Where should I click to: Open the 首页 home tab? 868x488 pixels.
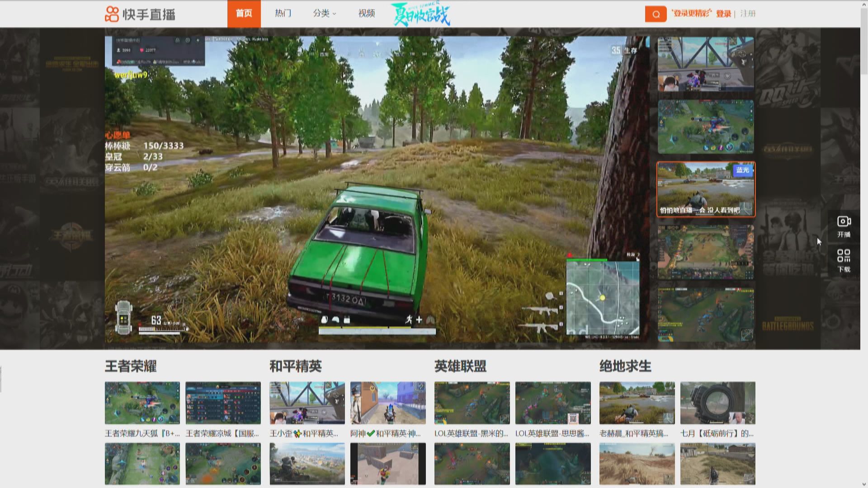click(x=244, y=14)
